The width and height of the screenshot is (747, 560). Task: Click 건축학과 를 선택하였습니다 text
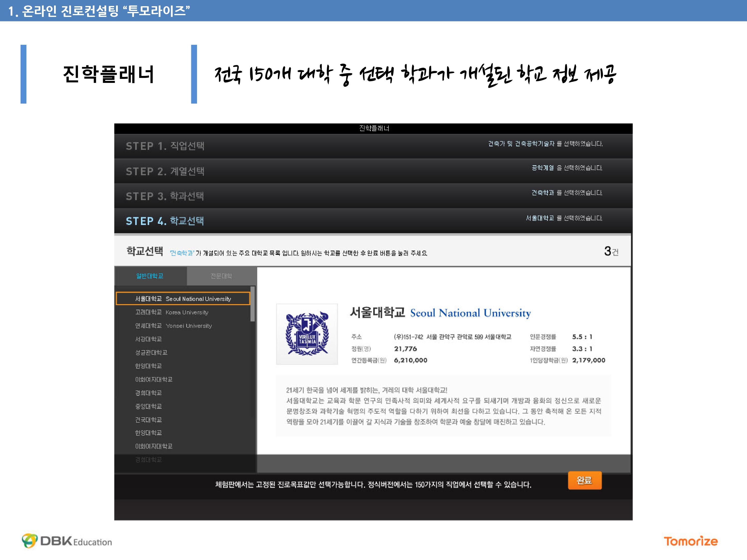pyautogui.click(x=567, y=193)
